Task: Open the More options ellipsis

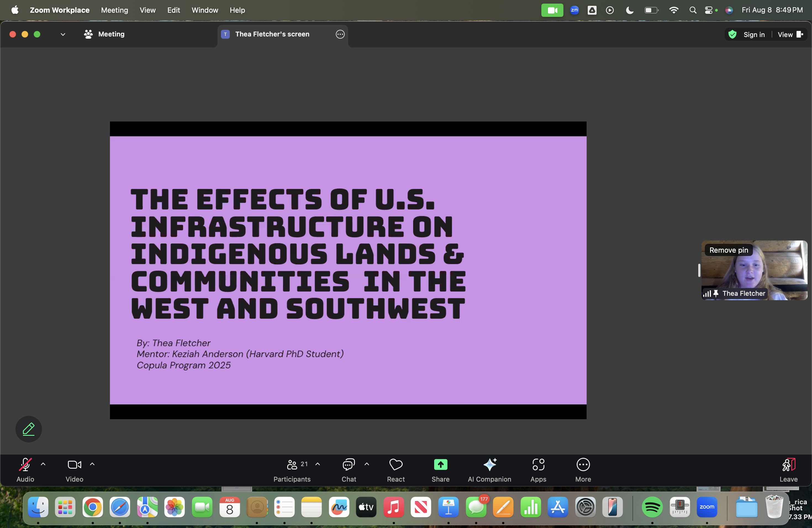Action: [583, 464]
